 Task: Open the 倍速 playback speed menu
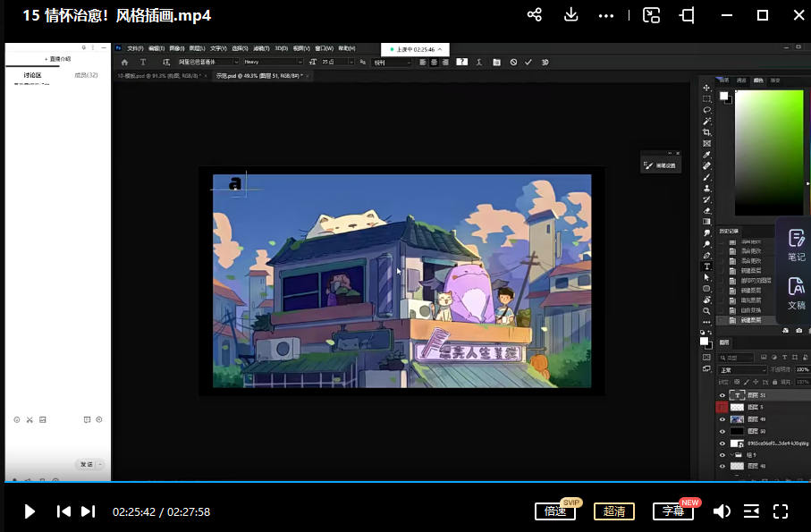[555, 511]
